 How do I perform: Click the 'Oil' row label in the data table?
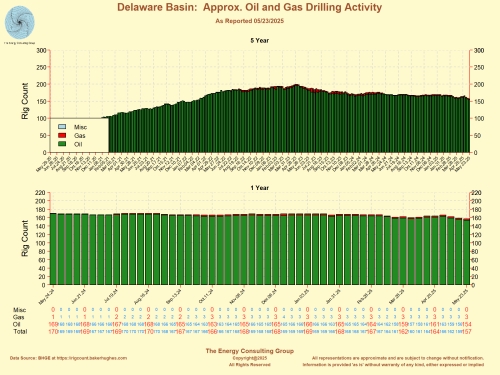(x=16, y=324)
